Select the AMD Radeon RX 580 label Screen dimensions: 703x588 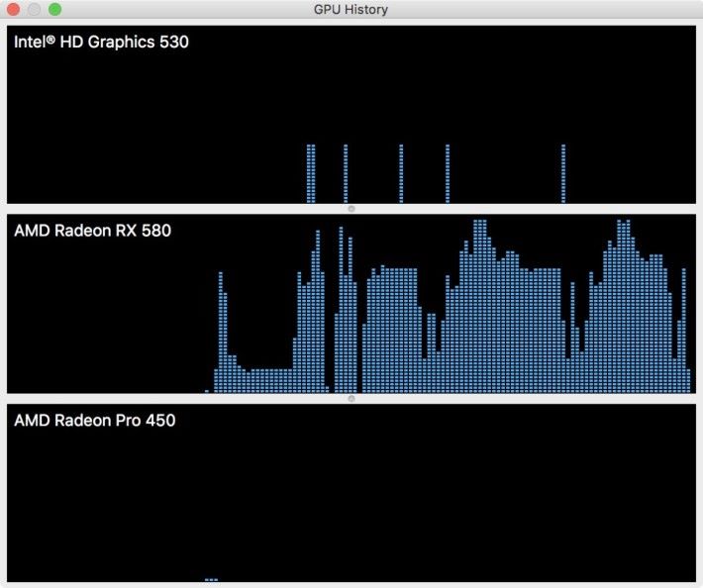click(92, 231)
